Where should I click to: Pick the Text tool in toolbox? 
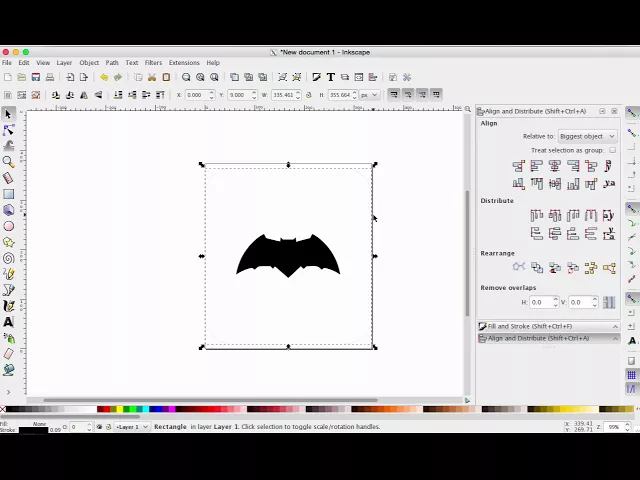(8, 322)
